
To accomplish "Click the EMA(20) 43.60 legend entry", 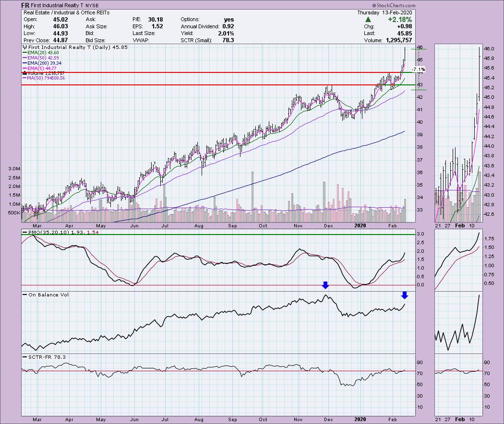I will click(x=41, y=53).
